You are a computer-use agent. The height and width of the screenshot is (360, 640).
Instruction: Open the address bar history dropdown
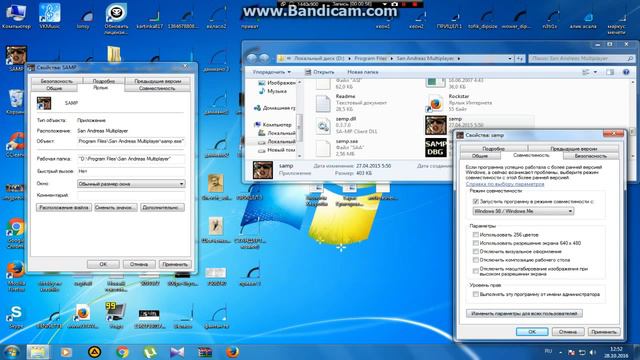tap(510, 59)
